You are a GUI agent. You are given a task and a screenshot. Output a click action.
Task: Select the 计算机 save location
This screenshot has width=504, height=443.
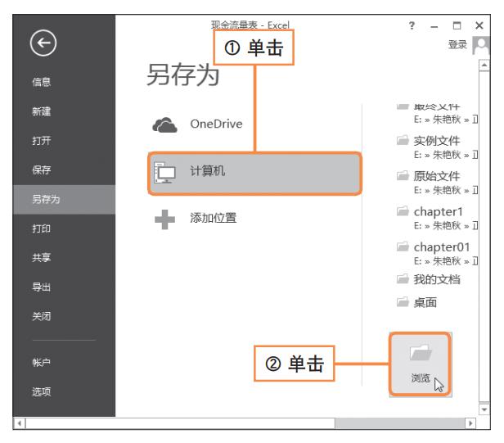[254, 174]
